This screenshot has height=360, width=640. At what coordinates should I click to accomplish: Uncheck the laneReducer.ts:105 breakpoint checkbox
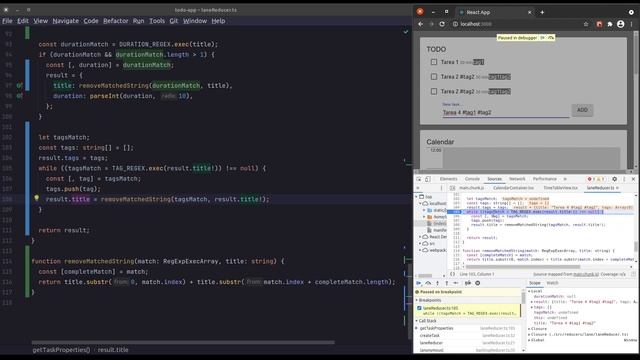(419, 308)
